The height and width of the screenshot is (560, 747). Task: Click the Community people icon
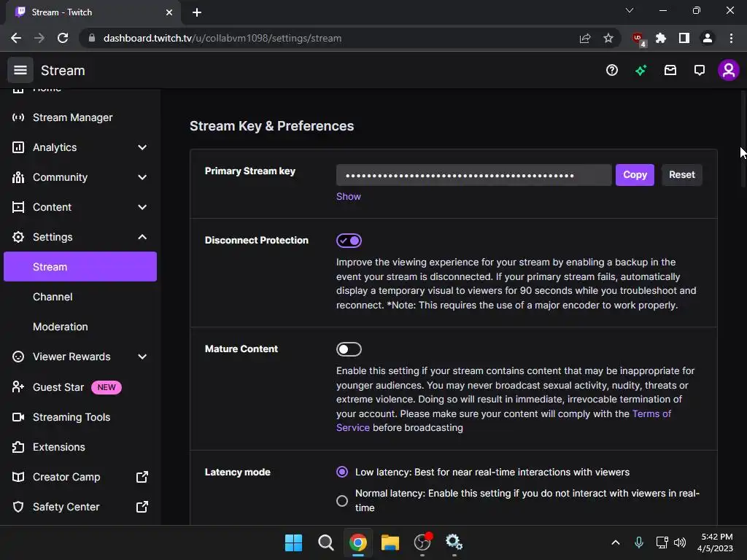[18, 177]
